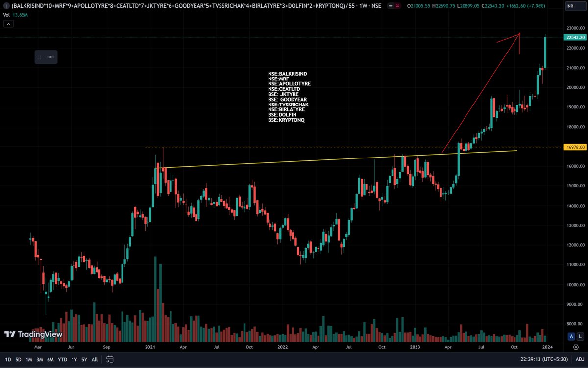
Task: Click the symbol logo icon before the formula
Action: point(6,6)
